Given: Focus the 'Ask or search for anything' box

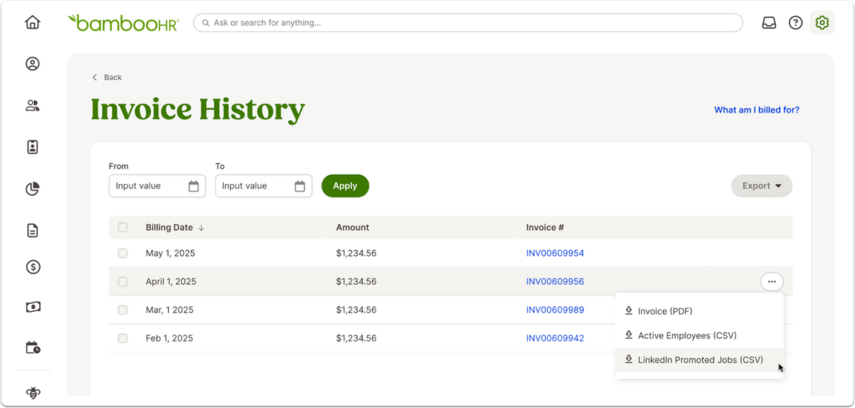Looking at the screenshot, I should click(468, 23).
